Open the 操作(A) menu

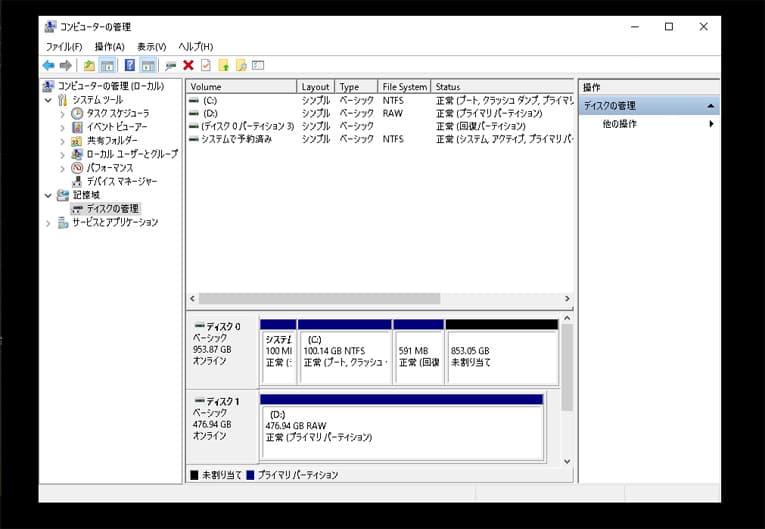point(109,47)
